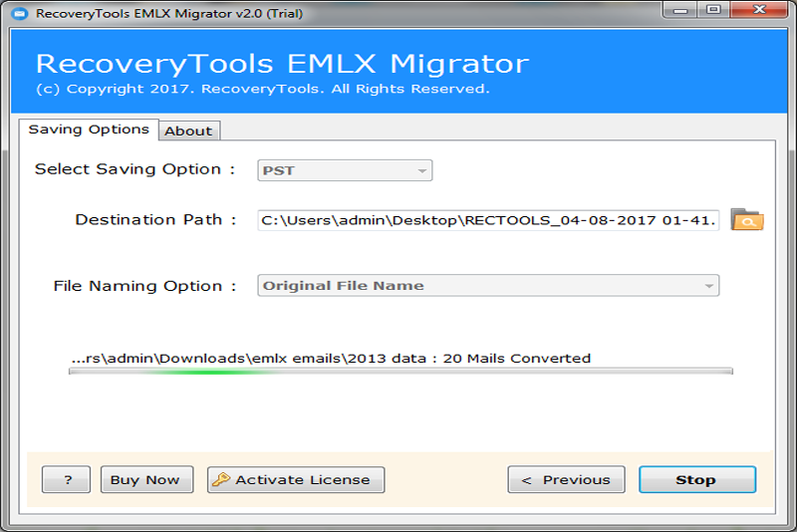Open help with the ? button
This screenshot has height=532, width=797.
66,479
